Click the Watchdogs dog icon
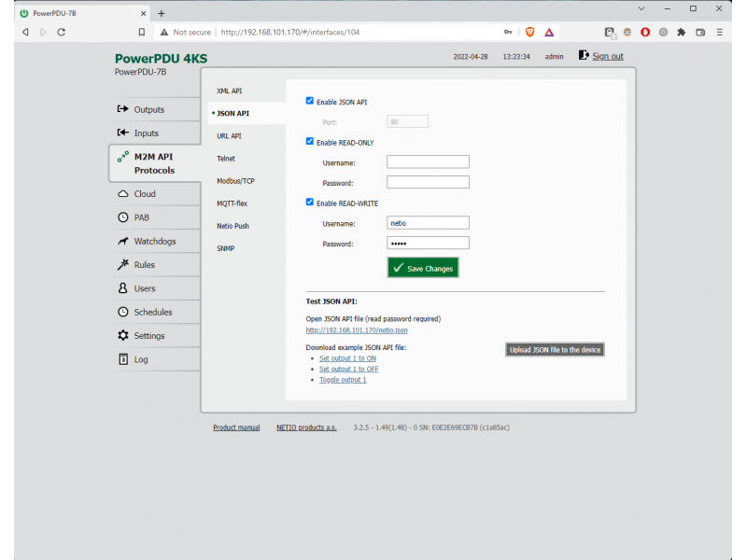Image resolution: width=747 pixels, height=560 pixels. click(123, 241)
